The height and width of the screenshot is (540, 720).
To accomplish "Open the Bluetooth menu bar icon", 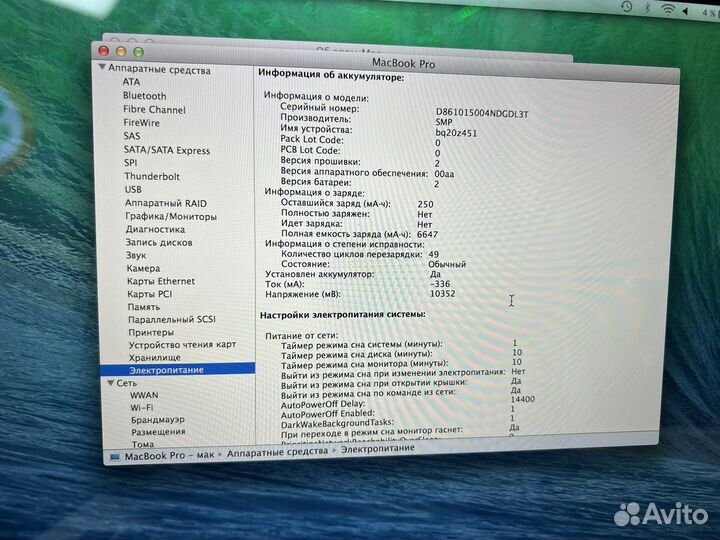I will point(647,7).
